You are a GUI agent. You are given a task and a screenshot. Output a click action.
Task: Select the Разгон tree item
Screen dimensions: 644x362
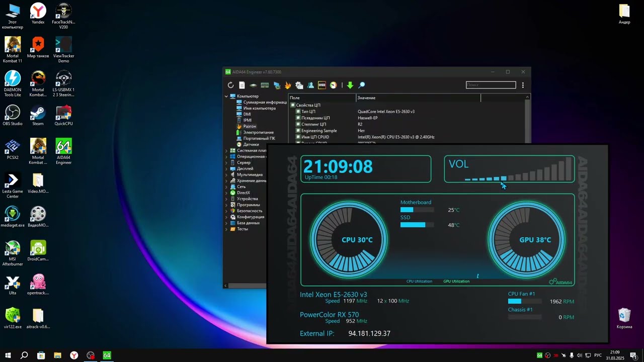tap(246, 126)
